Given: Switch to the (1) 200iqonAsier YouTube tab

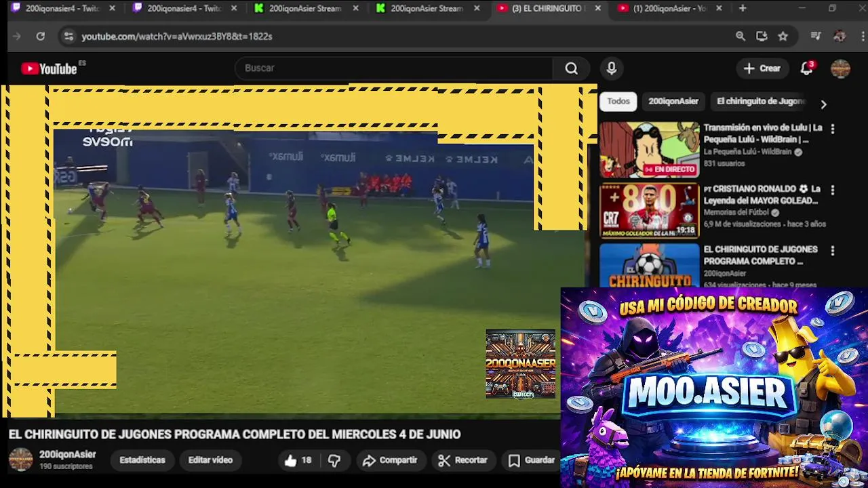Looking at the screenshot, I should (670, 8).
